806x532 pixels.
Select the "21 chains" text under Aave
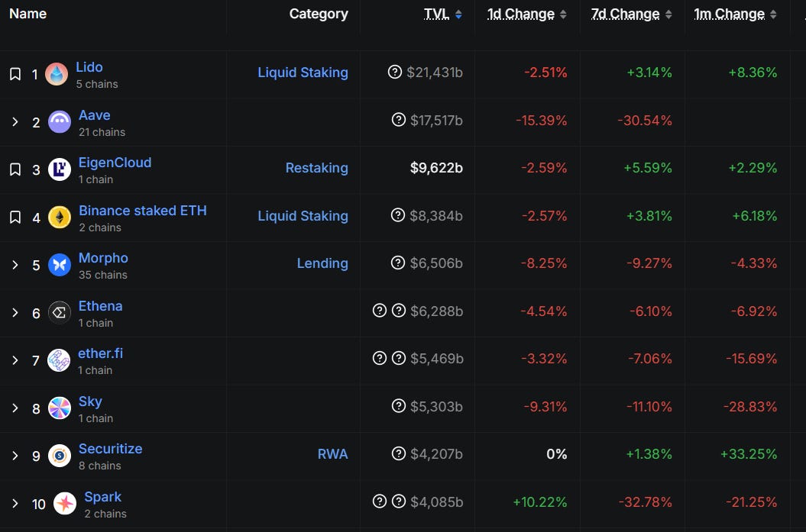(x=102, y=133)
